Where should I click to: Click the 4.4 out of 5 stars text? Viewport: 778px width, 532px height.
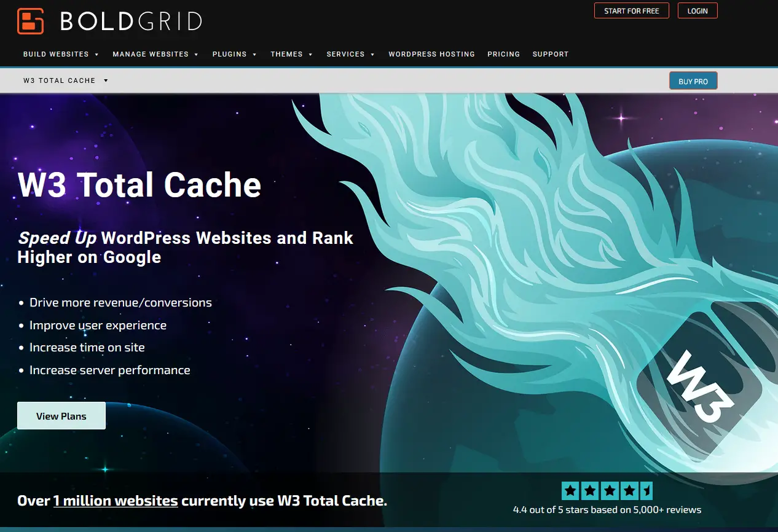click(607, 509)
